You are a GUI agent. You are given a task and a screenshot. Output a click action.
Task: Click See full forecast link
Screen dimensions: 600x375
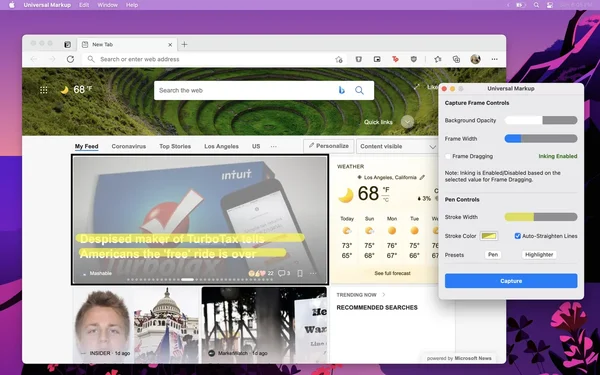pos(392,273)
